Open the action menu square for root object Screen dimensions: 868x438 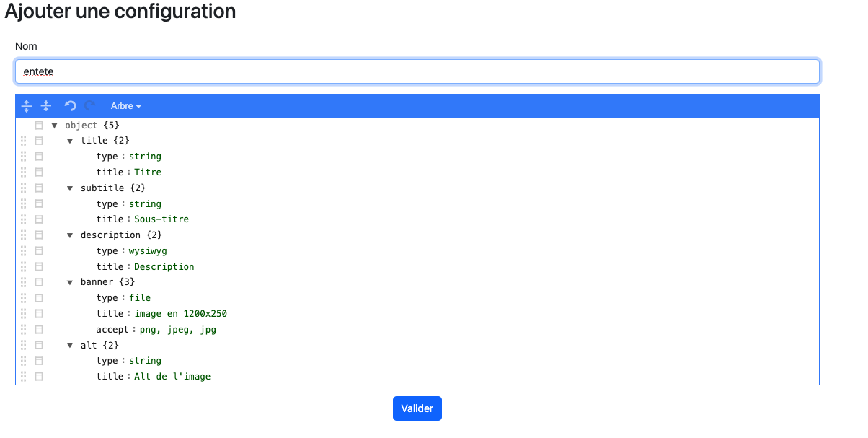[39, 126]
